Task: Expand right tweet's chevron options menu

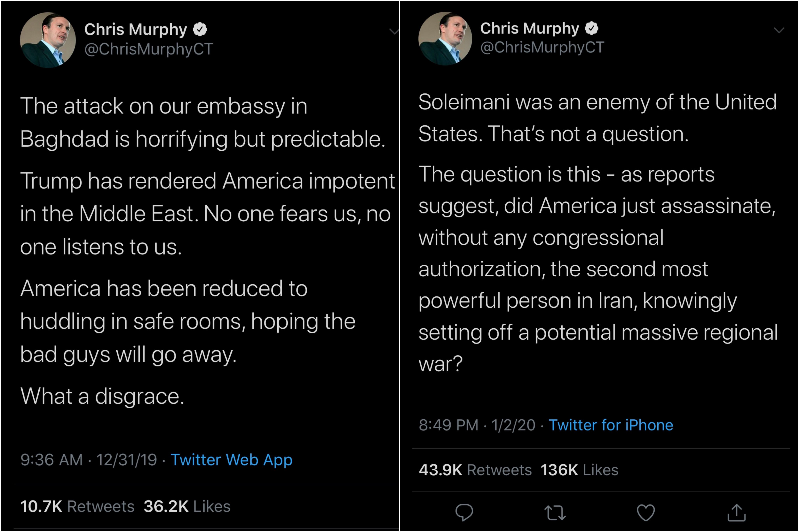Action: (x=779, y=31)
